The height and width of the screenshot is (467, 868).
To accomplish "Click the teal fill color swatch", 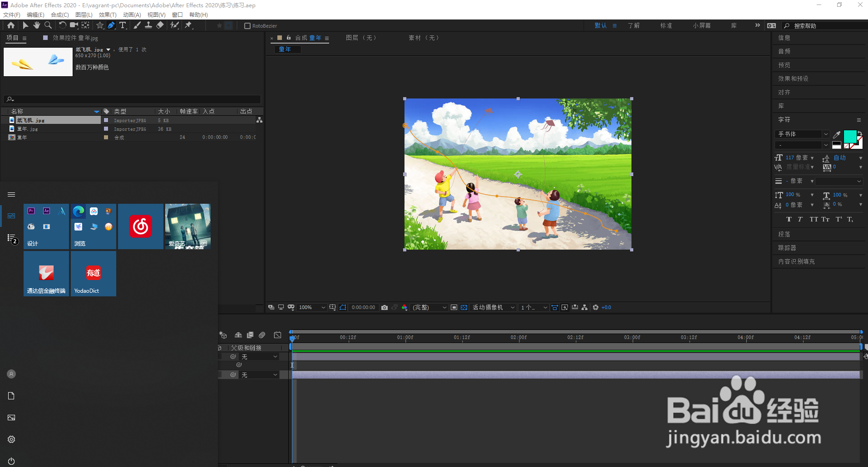I will tap(850, 136).
